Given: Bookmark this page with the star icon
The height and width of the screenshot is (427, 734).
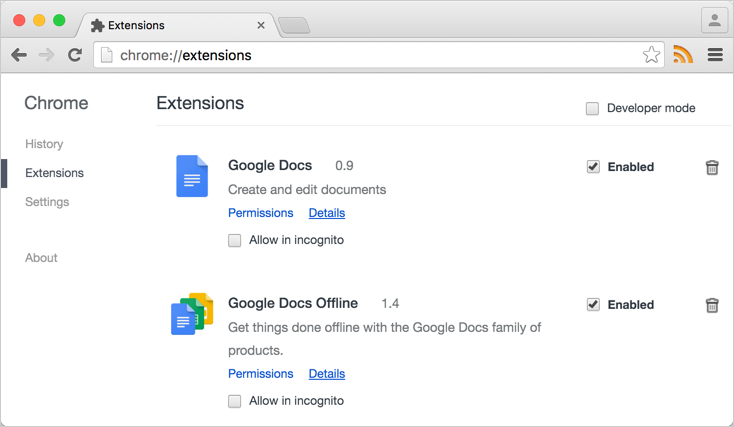Looking at the screenshot, I should [x=651, y=55].
